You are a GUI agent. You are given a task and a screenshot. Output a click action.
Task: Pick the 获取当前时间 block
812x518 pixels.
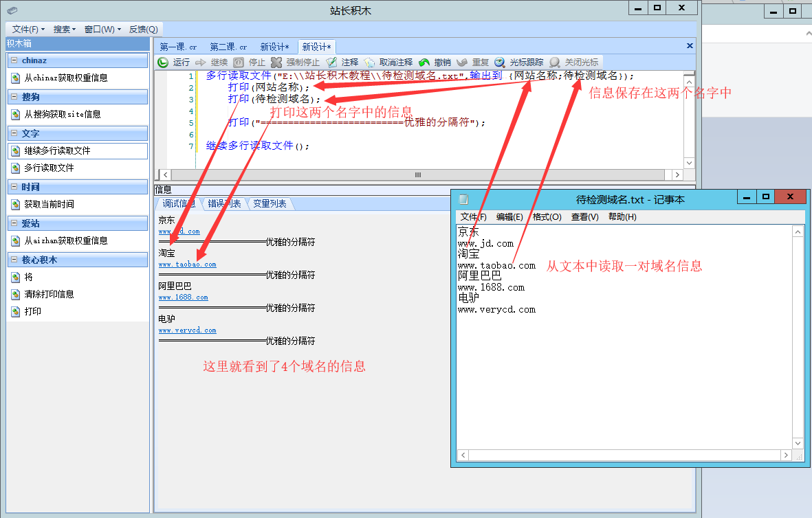click(49, 204)
